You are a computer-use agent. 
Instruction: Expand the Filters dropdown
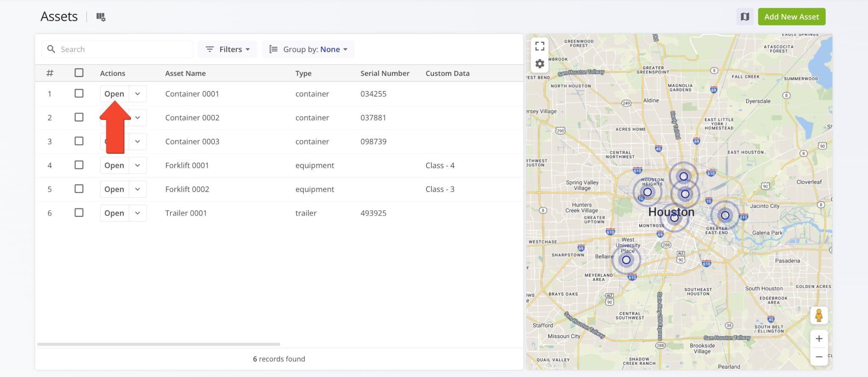tap(228, 50)
